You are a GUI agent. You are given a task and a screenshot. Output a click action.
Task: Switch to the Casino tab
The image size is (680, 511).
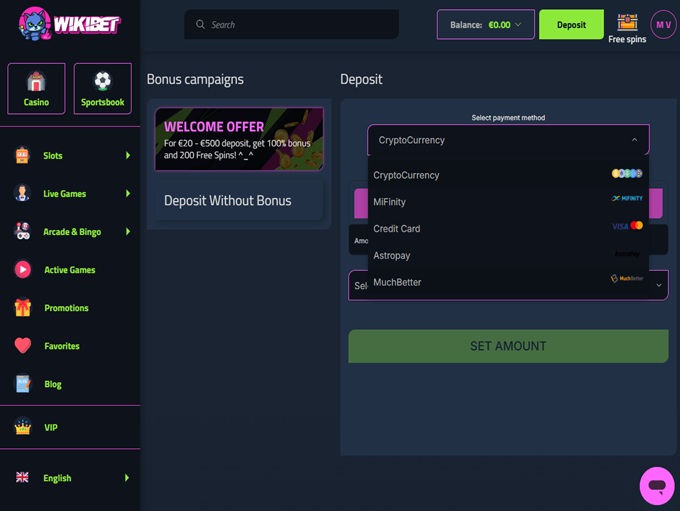[x=36, y=88]
